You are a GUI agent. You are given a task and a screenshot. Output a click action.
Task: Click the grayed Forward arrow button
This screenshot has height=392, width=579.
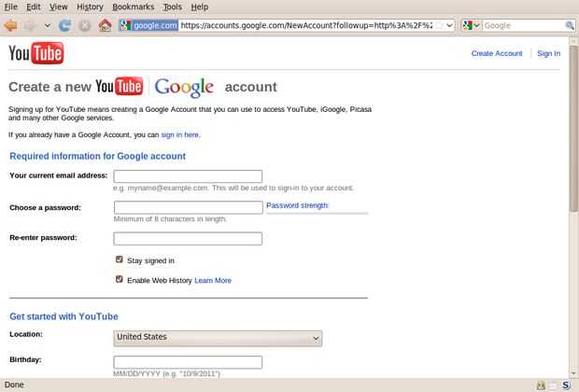point(30,25)
